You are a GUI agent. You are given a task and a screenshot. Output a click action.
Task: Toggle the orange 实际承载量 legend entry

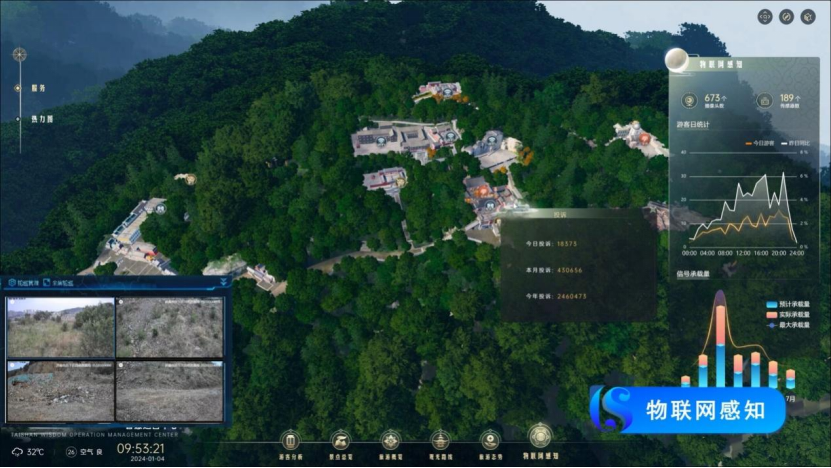point(788,314)
